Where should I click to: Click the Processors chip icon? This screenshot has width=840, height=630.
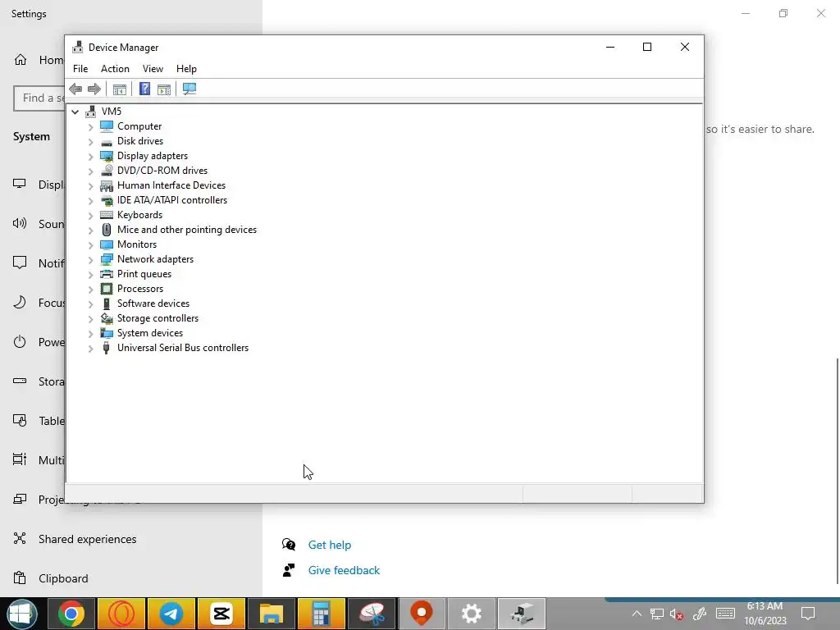(x=107, y=289)
